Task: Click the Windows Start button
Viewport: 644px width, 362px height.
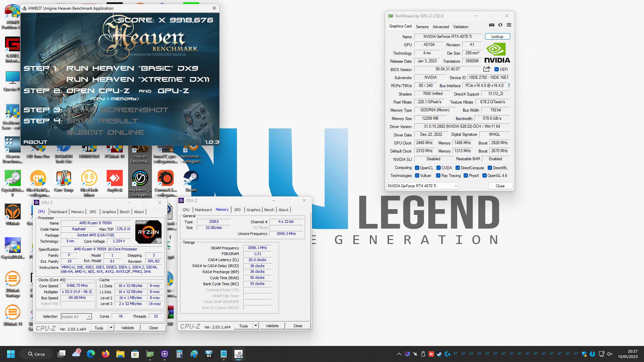Action: [x=11, y=354]
